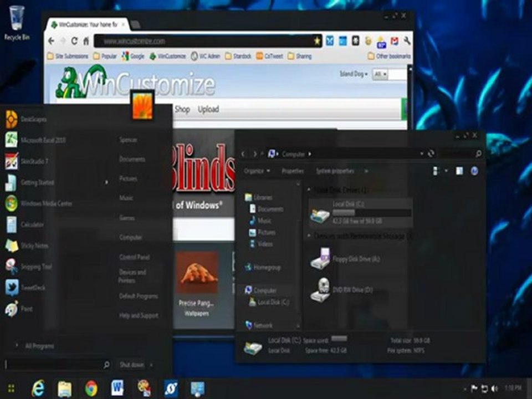The height and width of the screenshot is (399, 532).
Task: Click the Chrome back arrow
Action: click(51, 41)
